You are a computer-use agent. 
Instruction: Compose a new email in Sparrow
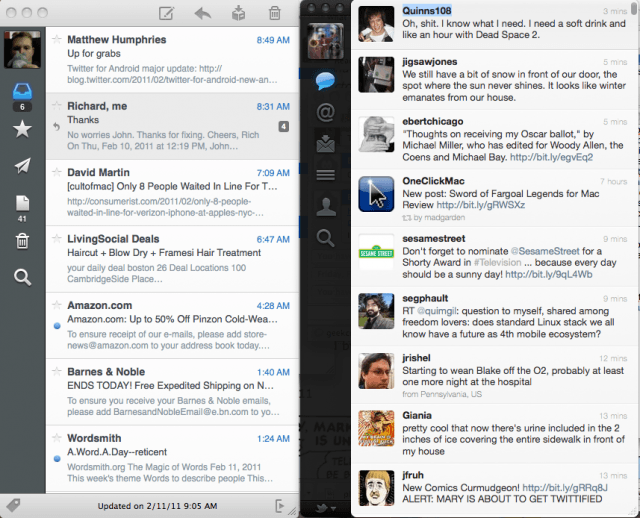(x=167, y=13)
